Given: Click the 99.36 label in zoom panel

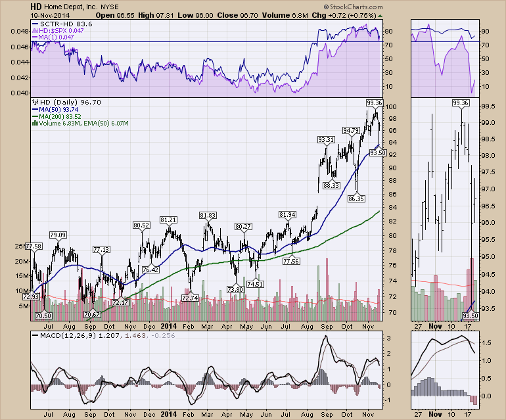Looking at the screenshot, I should click(461, 103).
